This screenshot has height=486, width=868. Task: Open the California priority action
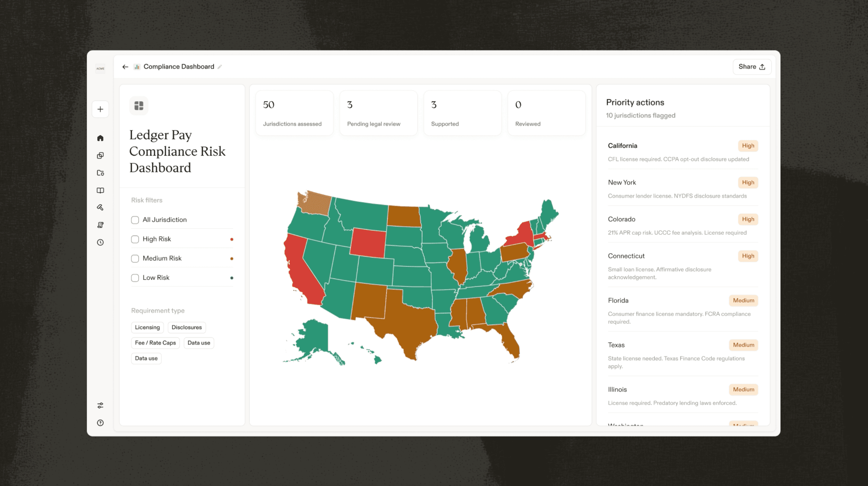click(x=683, y=152)
